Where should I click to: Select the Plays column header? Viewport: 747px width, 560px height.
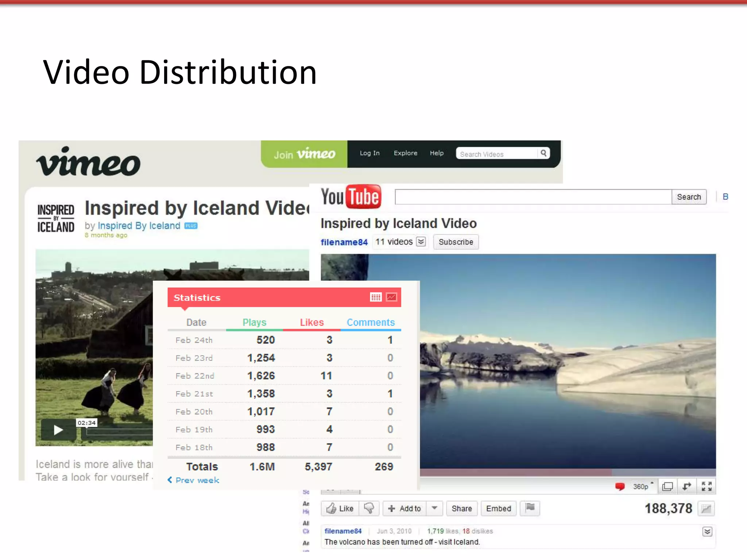[x=255, y=322]
